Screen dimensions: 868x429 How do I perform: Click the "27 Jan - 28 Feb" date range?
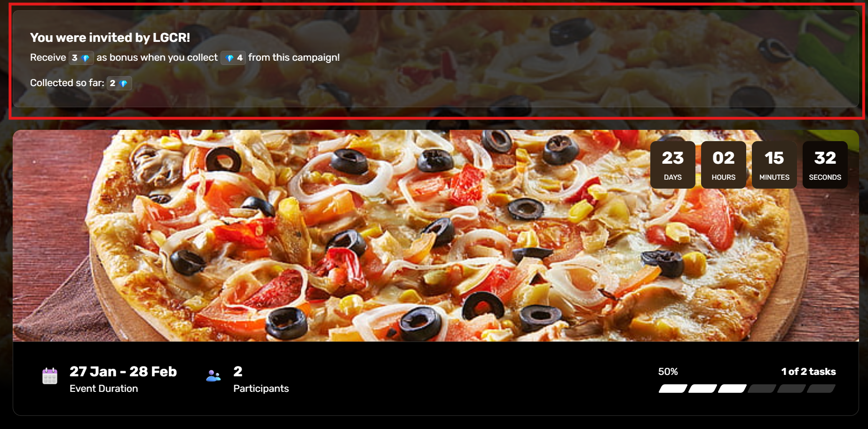click(123, 372)
